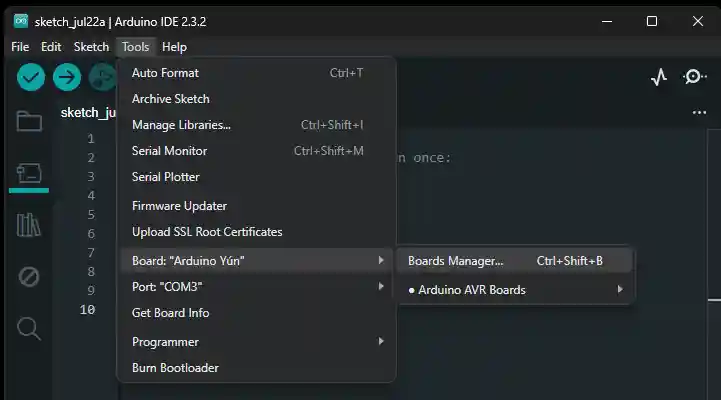This screenshot has height=400, width=721.
Task: Expand the Port: "COM3" submenu
Action: (x=256, y=287)
